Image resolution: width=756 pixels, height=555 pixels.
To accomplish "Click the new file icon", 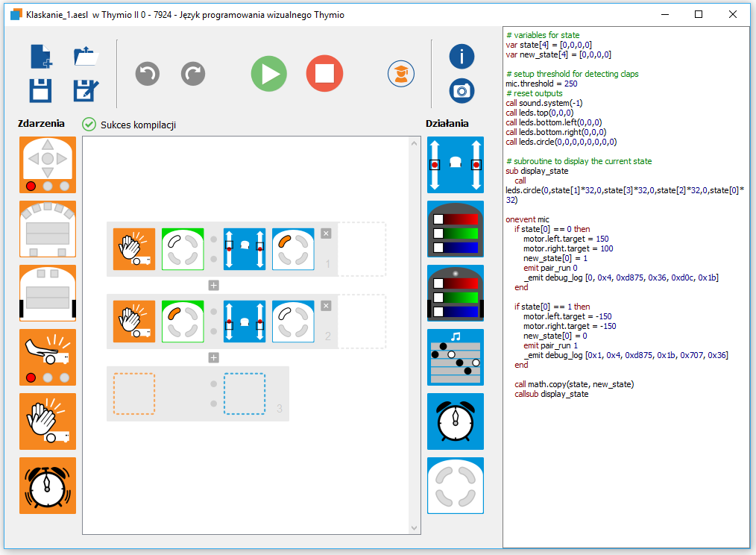I will pos(41,57).
